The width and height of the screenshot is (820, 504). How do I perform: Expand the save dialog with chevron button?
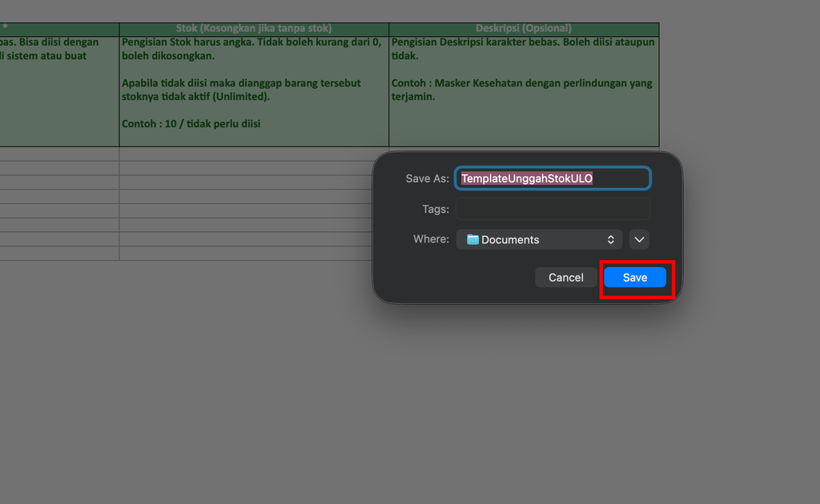[x=639, y=240]
